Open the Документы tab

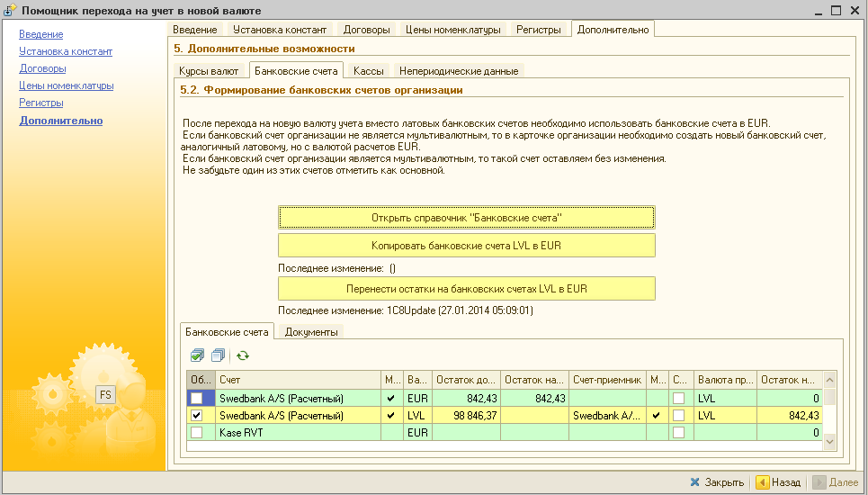coord(311,332)
